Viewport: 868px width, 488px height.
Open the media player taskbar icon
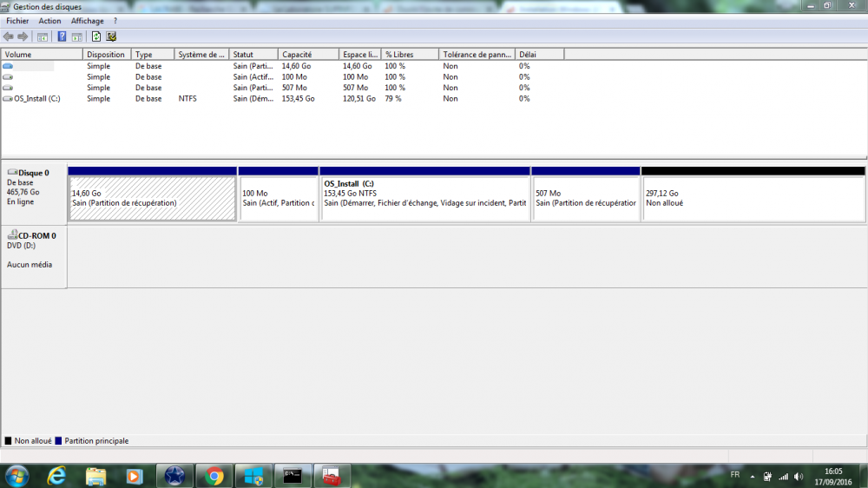point(135,476)
